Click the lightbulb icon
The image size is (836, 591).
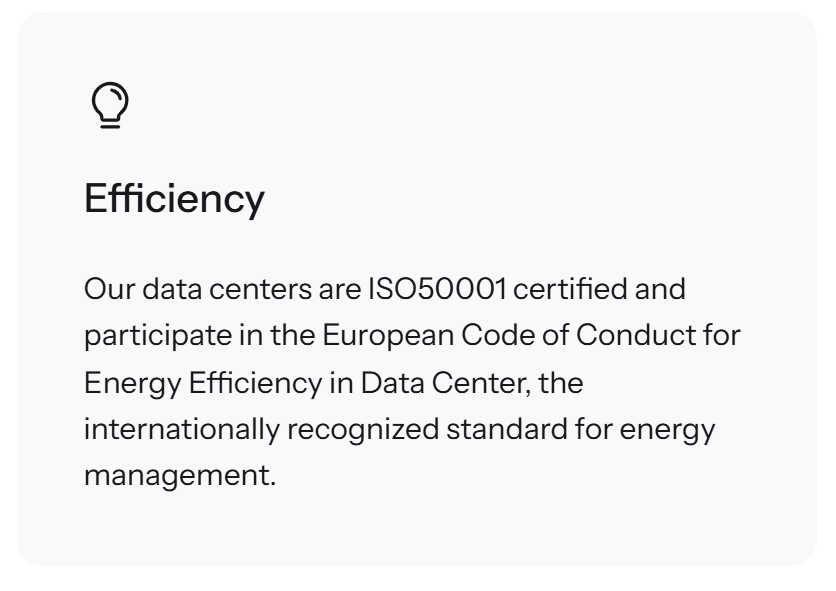(x=109, y=105)
